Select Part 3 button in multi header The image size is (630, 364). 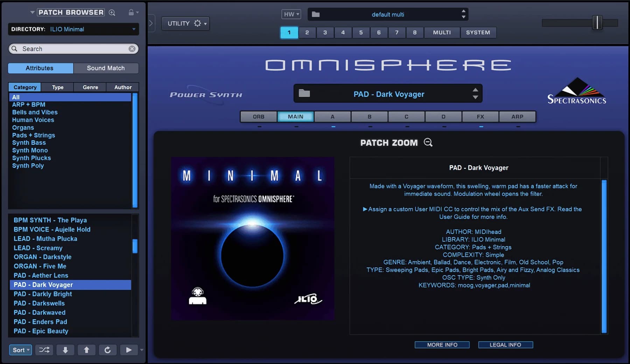pyautogui.click(x=325, y=33)
